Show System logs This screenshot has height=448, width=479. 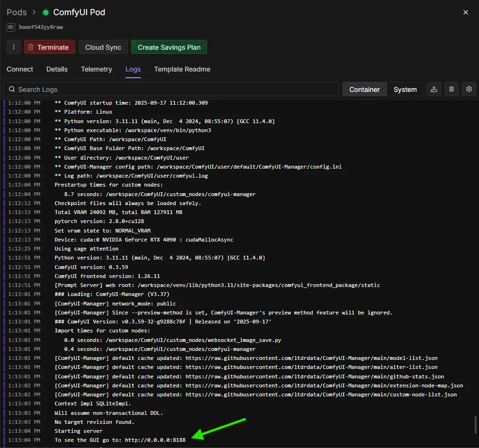click(x=405, y=89)
